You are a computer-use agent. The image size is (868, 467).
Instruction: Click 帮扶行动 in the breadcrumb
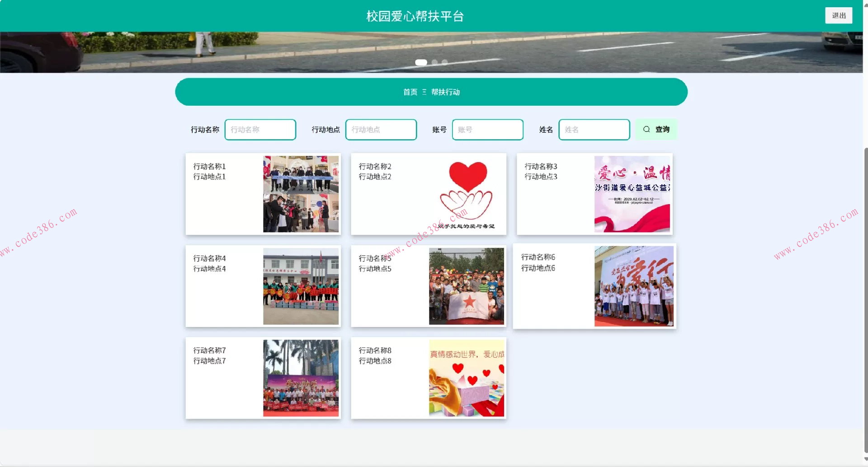(x=445, y=92)
